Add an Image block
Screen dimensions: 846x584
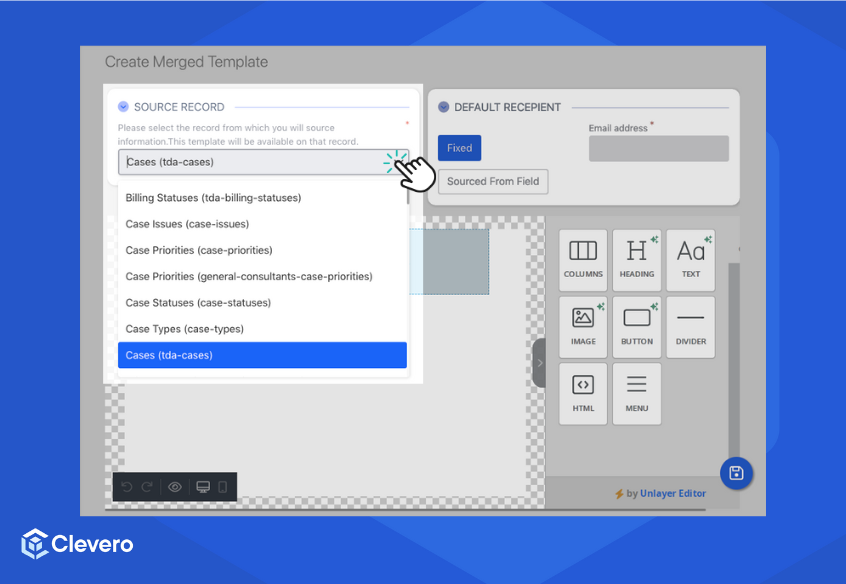tap(583, 327)
